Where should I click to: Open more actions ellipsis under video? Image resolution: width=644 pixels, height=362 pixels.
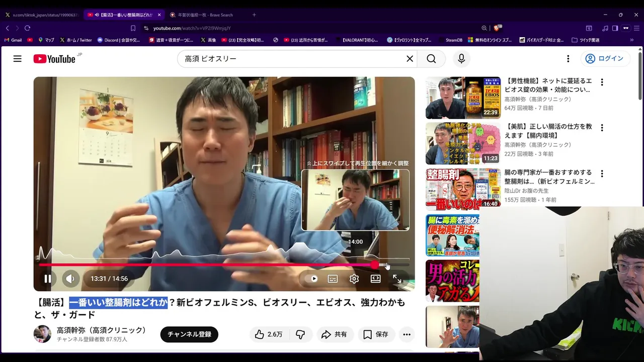point(407,334)
